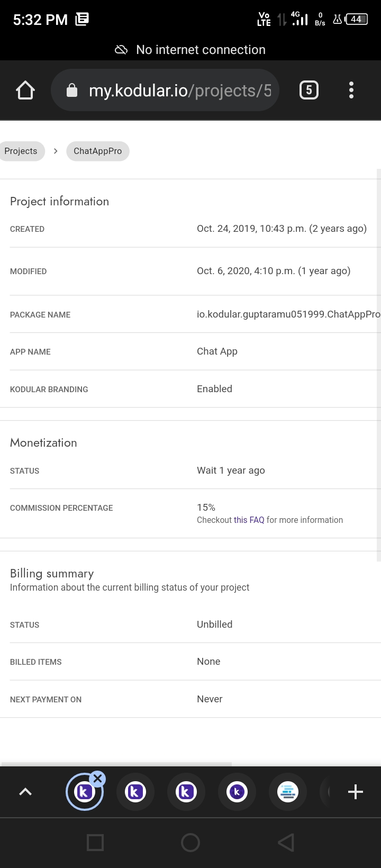The height and width of the screenshot is (868, 381).
Task: Expand the tab group with up chevron
Action: (x=25, y=792)
